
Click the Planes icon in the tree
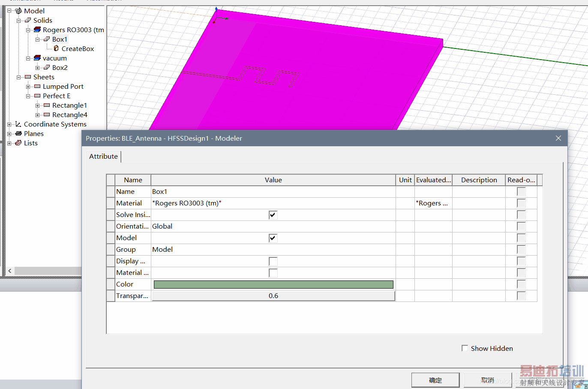point(18,133)
